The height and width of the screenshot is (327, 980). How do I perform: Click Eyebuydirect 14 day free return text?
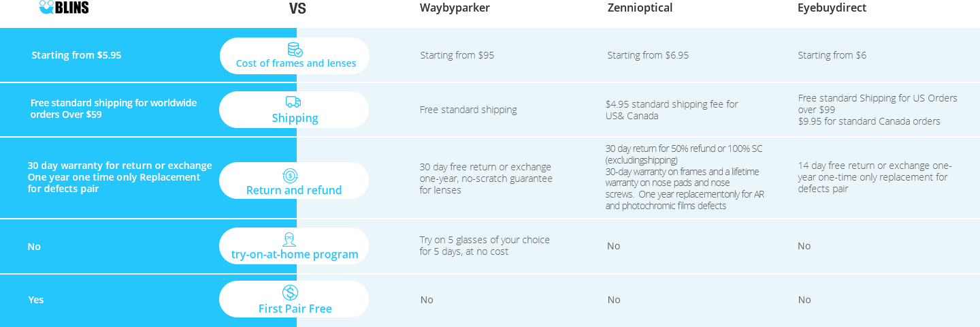pos(875,177)
